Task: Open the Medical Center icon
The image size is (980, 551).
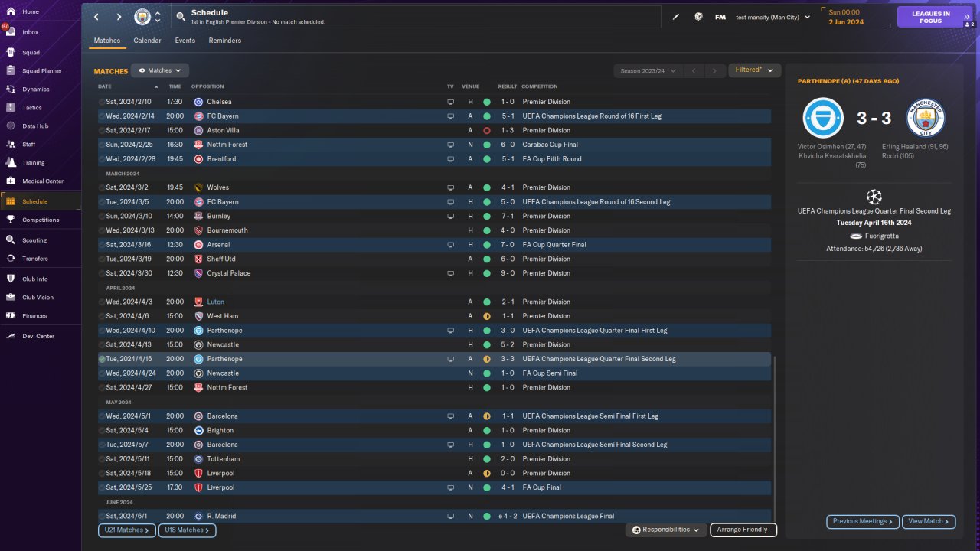Action: (11, 181)
